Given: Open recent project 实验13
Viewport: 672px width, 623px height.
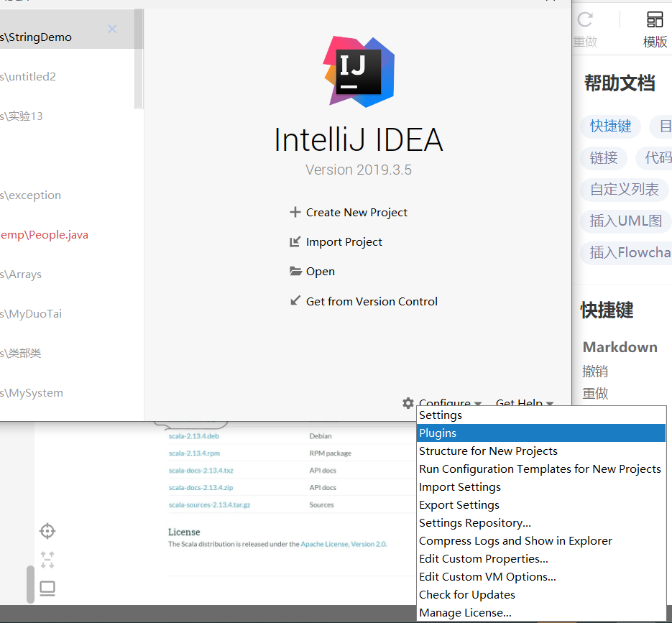Looking at the screenshot, I should click(67, 116).
